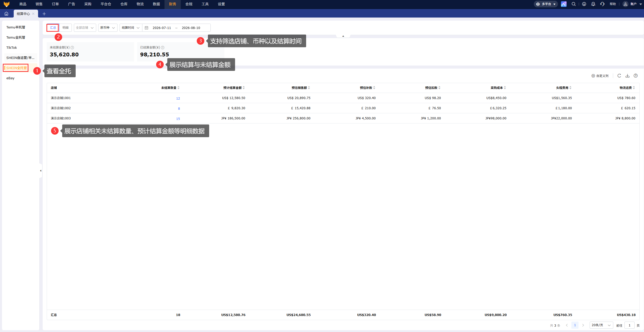This screenshot has height=332, width=644.
Task: Open the 销售 menu
Action: click(x=39, y=4)
